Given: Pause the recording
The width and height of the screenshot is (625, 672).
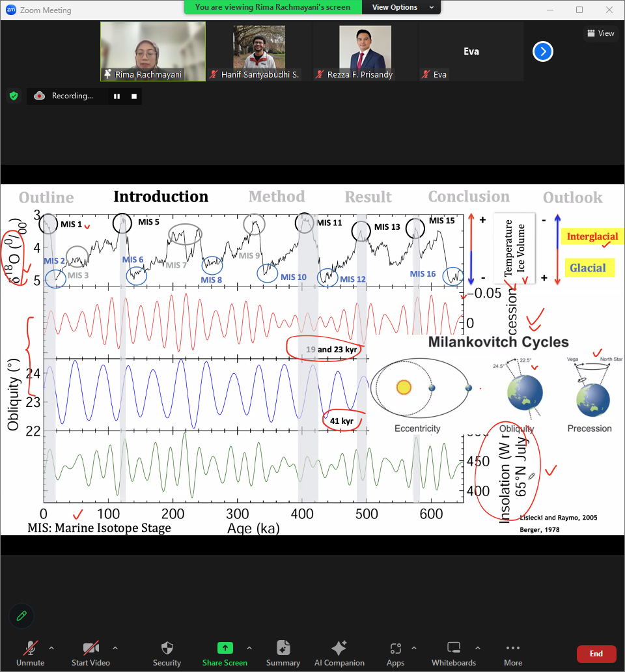Looking at the screenshot, I should (x=117, y=96).
